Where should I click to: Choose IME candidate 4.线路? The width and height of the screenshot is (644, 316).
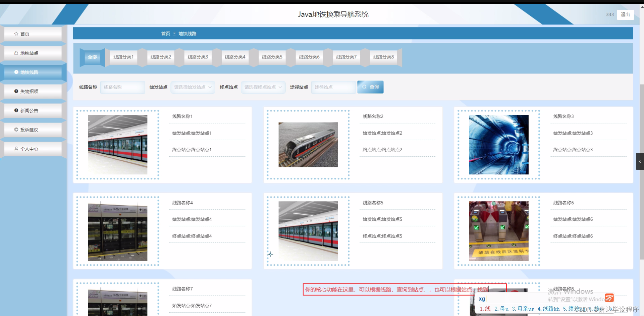click(x=548, y=309)
